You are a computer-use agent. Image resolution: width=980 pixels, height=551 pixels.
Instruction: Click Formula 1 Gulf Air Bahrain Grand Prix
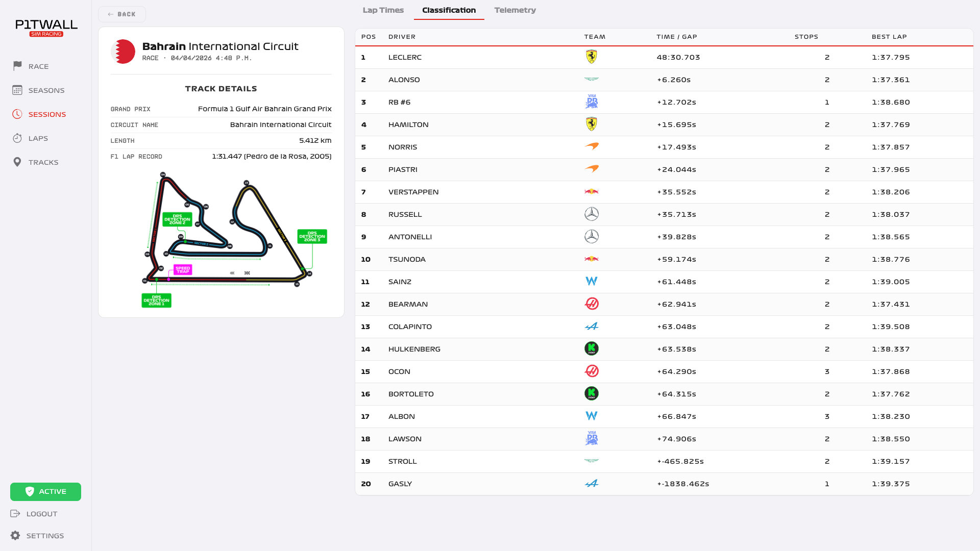click(265, 109)
